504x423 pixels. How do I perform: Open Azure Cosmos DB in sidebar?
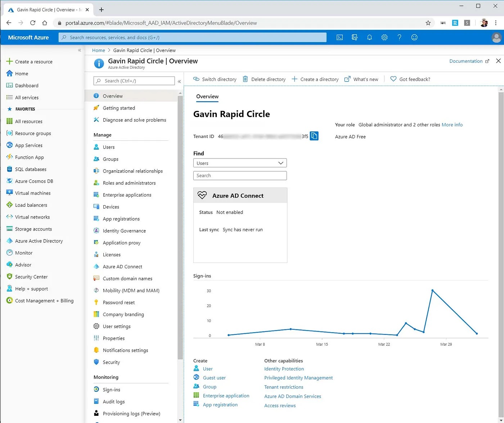(30, 181)
